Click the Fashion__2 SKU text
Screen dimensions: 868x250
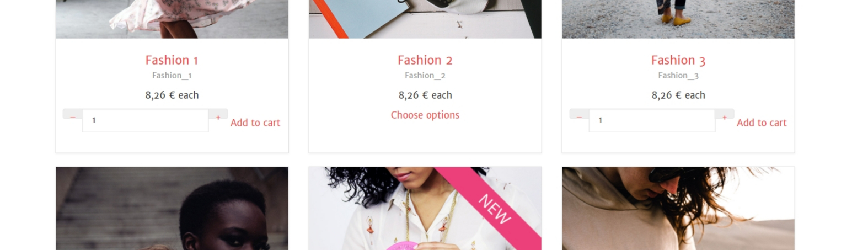(425, 76)
